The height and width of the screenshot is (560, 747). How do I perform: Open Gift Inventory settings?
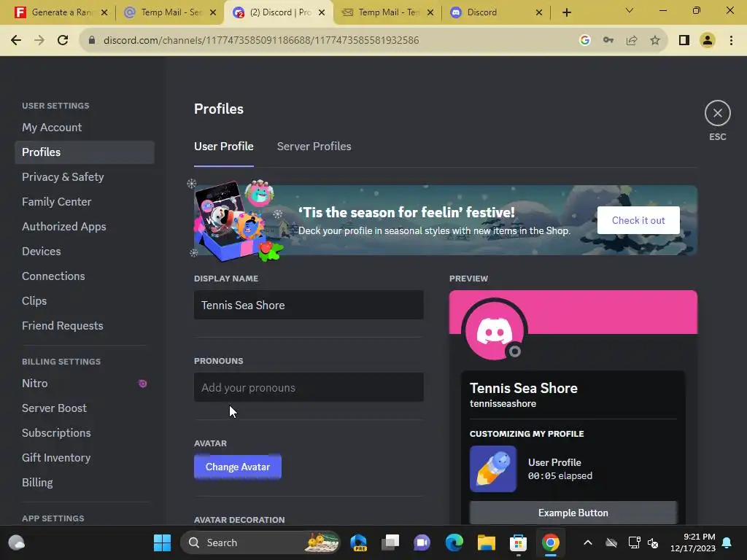click(85, 458)
